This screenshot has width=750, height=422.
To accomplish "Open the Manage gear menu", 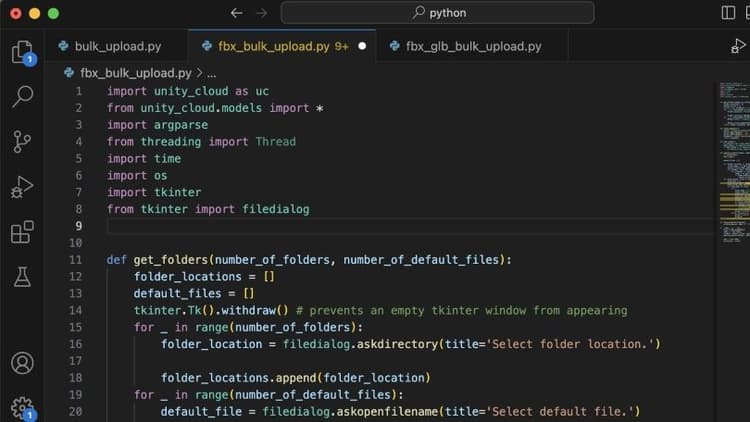I will pyautogui.click(x=21, y=407).
